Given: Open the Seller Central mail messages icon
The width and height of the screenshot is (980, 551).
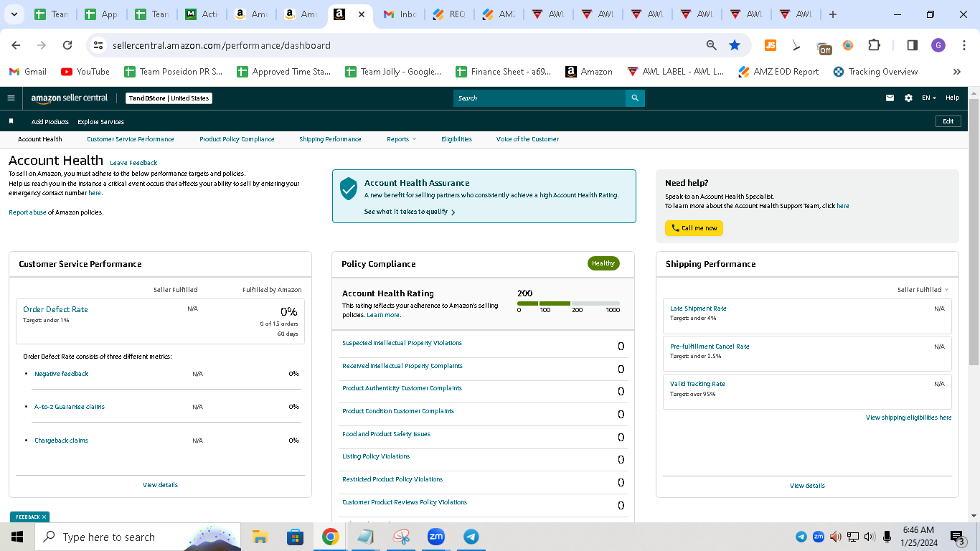Looking at the screenshot, I should tap(890, 98).
